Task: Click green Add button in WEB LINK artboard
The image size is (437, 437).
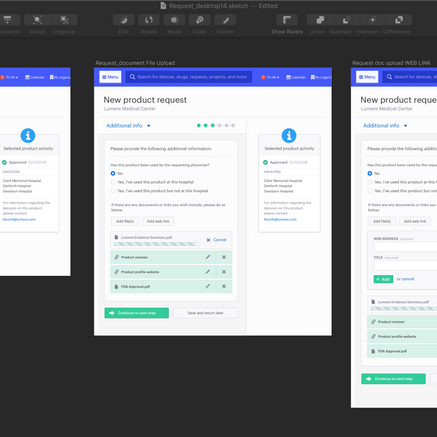Action: pyautogui.click(x=383, y=279)
